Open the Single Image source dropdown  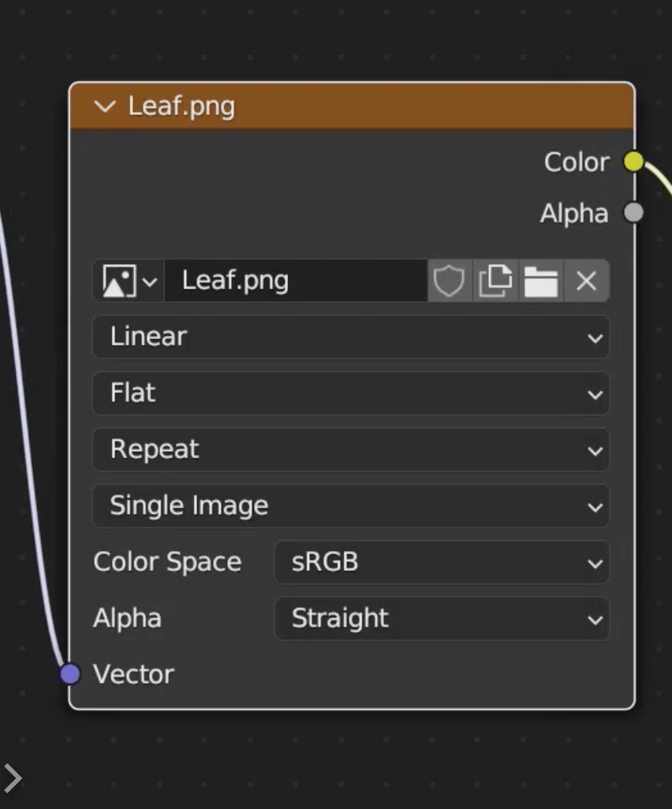[x=351, y=505]
